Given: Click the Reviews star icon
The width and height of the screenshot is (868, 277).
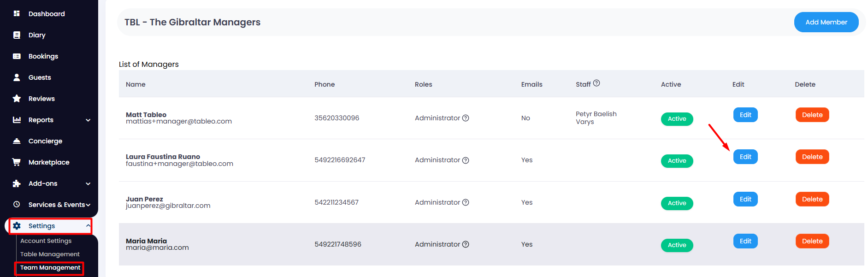Looking at the screenshot, I should pos(17,99).
